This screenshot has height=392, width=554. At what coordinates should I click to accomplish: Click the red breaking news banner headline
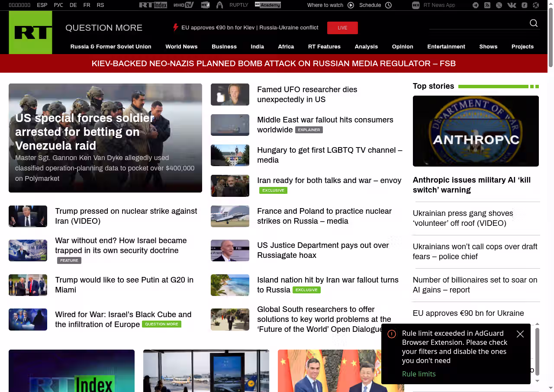(x=274, y=64)
